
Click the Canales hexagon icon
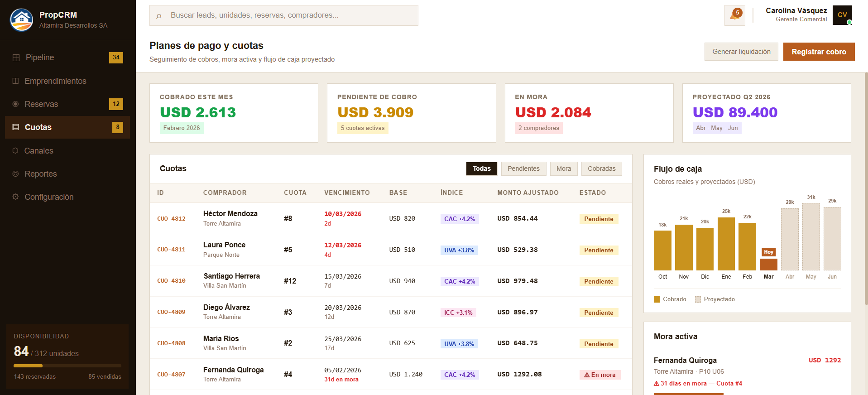click(15, 150)
